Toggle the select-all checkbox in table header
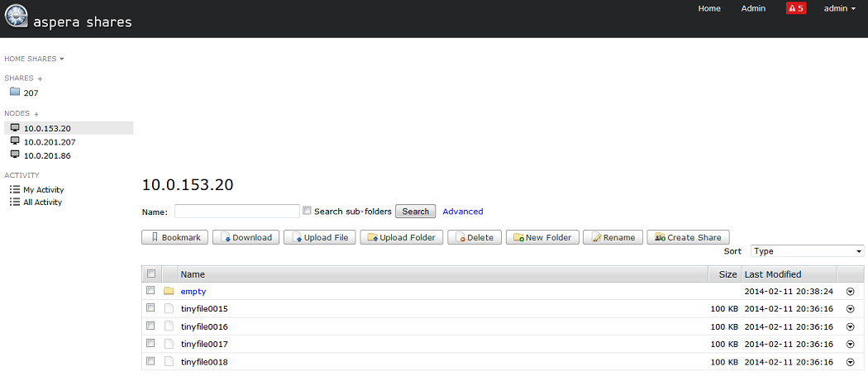Image resolution: width=868 pixels, height=376 pixels. click(x=150, y=274)
